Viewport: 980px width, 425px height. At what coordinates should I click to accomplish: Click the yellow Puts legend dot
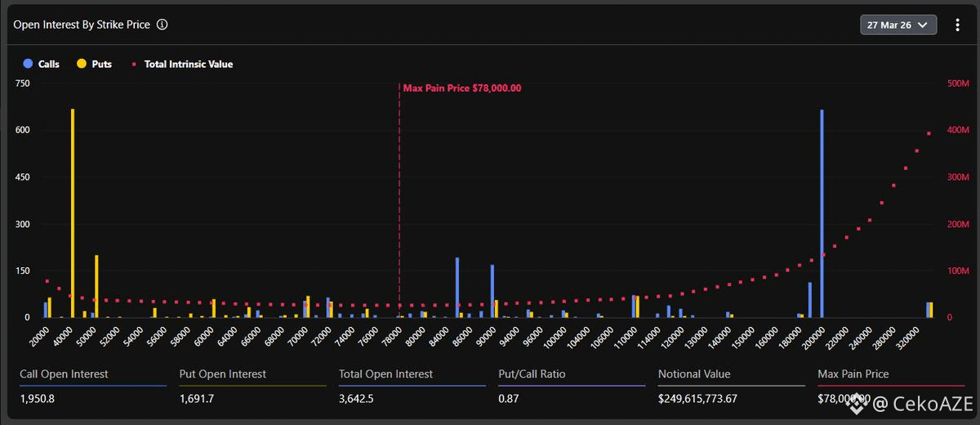pos(81,64)
